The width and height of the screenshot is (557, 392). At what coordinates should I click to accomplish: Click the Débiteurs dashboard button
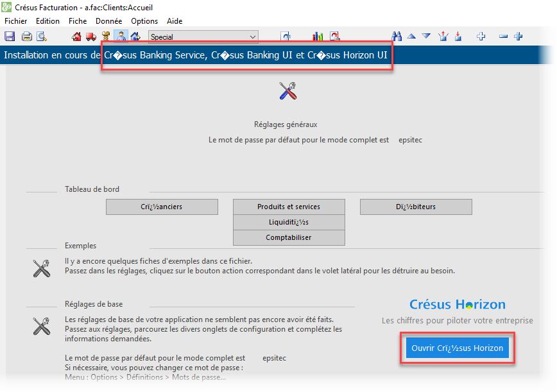416,207
